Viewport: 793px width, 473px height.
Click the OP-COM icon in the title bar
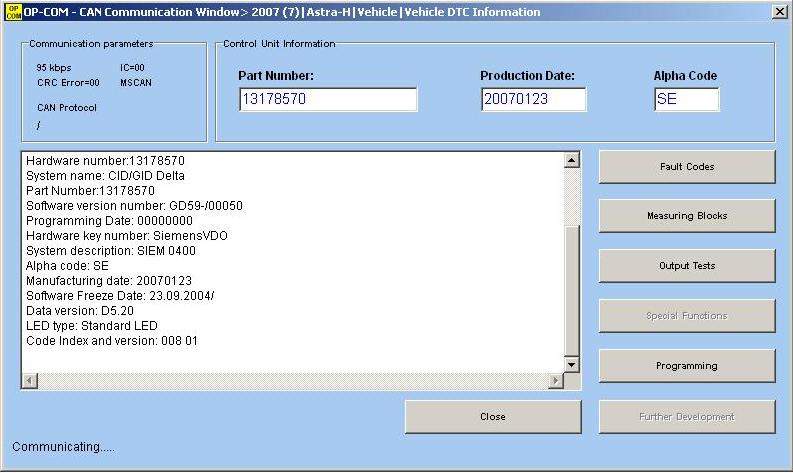(14, 12)
